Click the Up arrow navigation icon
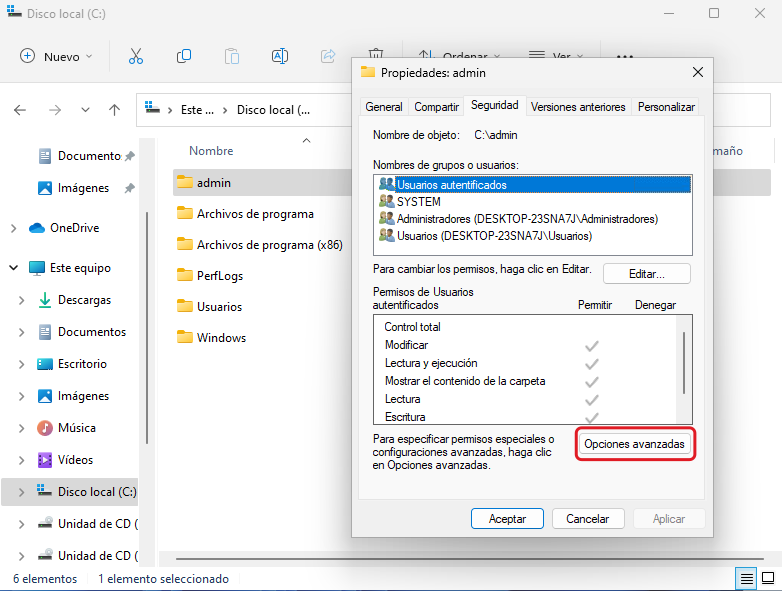Screen dimensions: 782x591 (x=114, y=110)
